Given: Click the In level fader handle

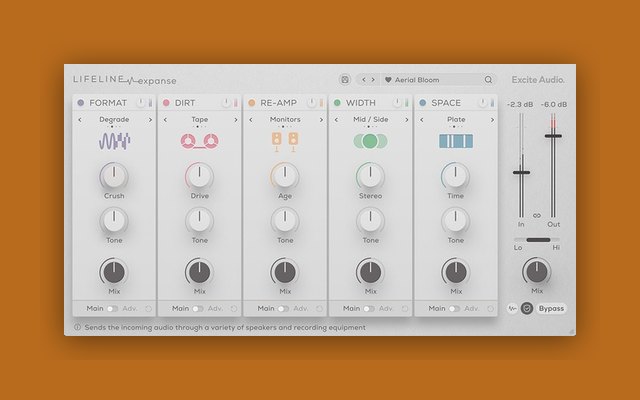Looking at the screenshot, I should (x=521, y=173).
